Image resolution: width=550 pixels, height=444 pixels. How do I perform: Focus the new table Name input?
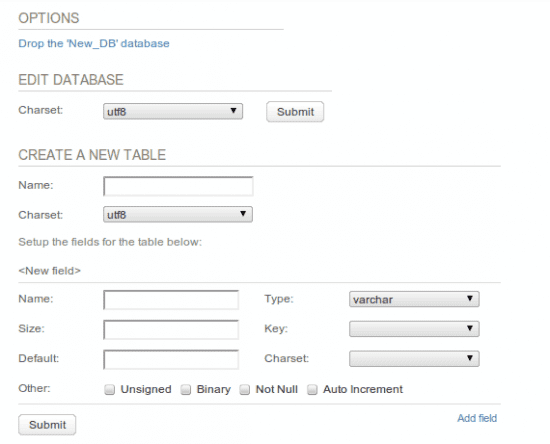(178, 186)
